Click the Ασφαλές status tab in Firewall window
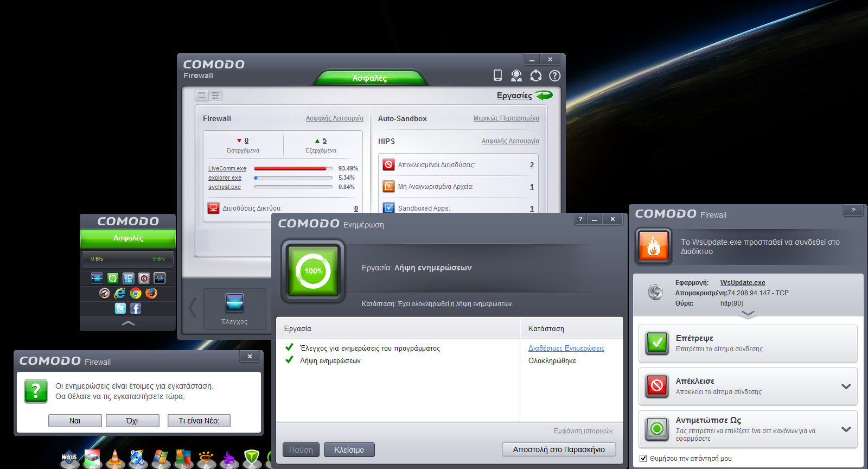 (370, 78)
